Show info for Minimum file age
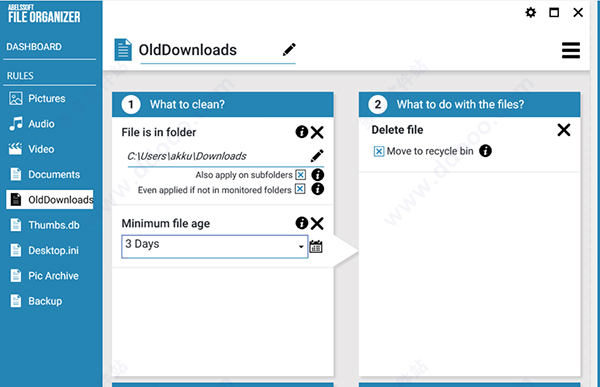 pos(302,223)
